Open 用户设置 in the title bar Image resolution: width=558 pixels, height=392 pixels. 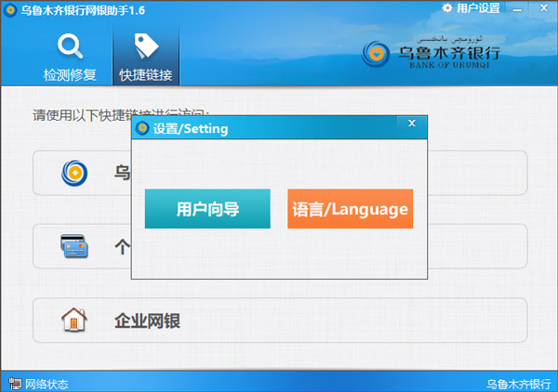[472, 7]
